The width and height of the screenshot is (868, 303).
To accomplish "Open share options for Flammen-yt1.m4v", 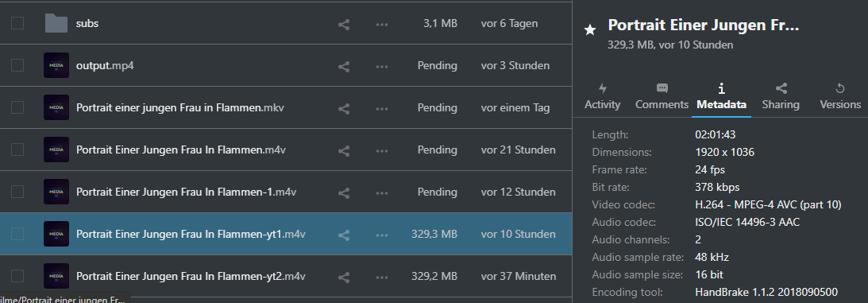I will pos(344,235).
